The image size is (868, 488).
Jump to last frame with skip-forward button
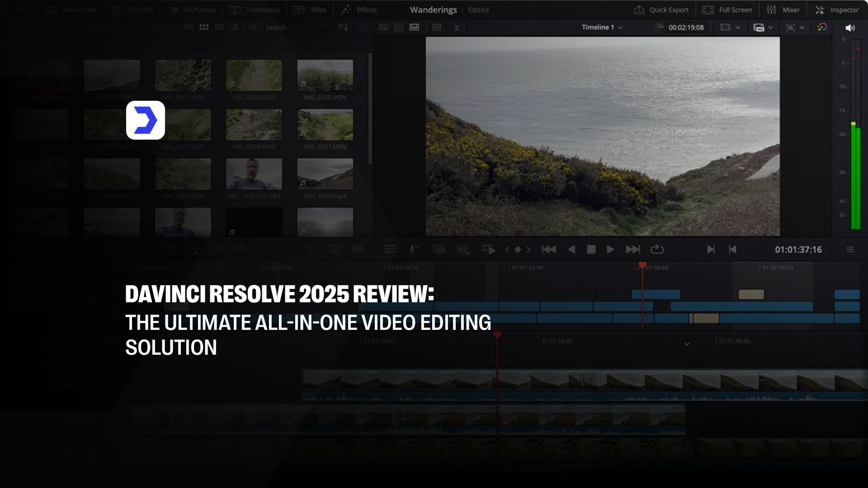point(633,249)
